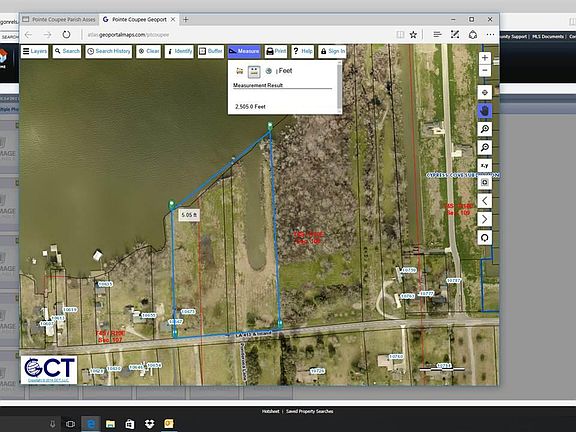Click the full extent map icon
This screenshot has width=576, height=432.
click(x=485, y=93)
